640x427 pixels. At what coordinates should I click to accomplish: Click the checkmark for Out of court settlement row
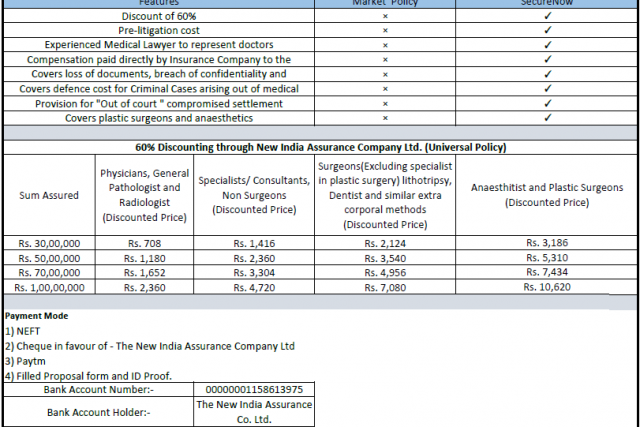click(547, 103)
